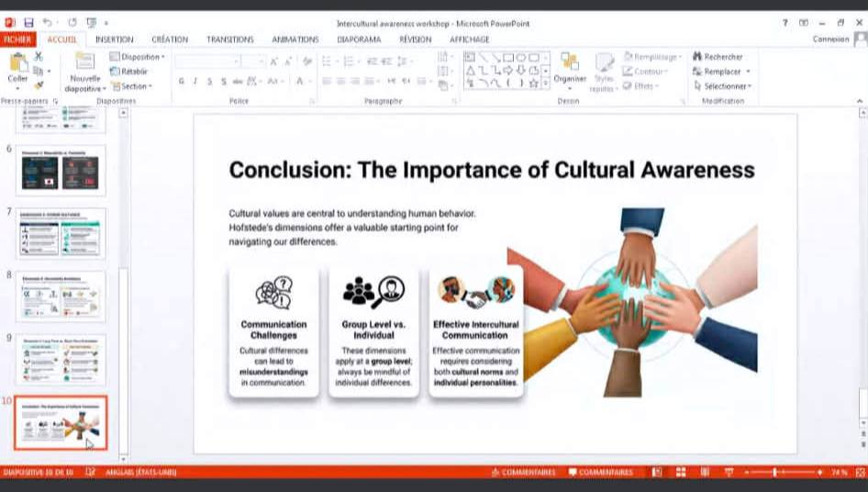Screen dimensions: 868x492
Task: Click the Rechercher find icon
Action: coord(698,57)
